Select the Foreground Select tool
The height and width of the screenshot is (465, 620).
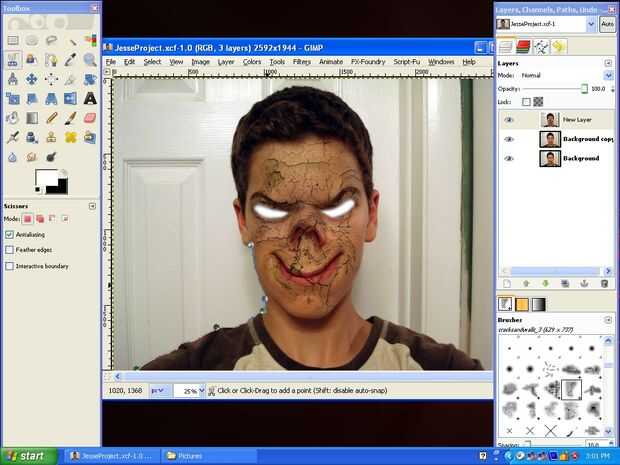click(x=32, y=60)
